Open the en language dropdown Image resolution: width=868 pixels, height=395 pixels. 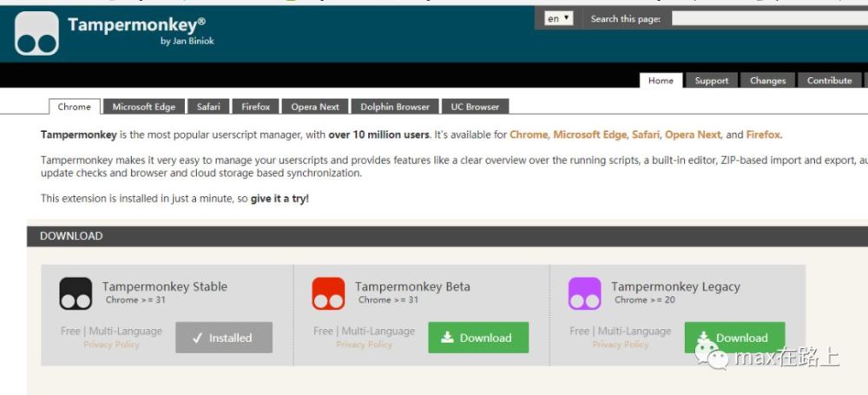click(558, 18)
